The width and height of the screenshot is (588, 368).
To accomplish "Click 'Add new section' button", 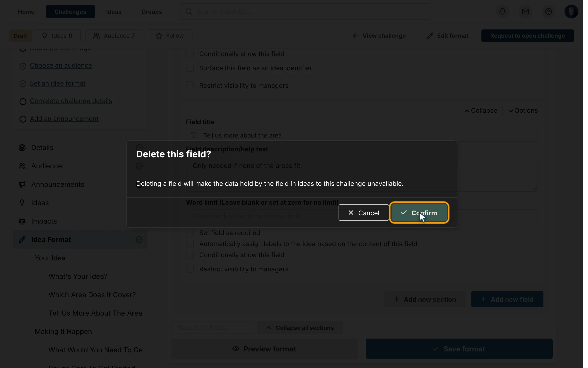I will click(x=425, y=299).
